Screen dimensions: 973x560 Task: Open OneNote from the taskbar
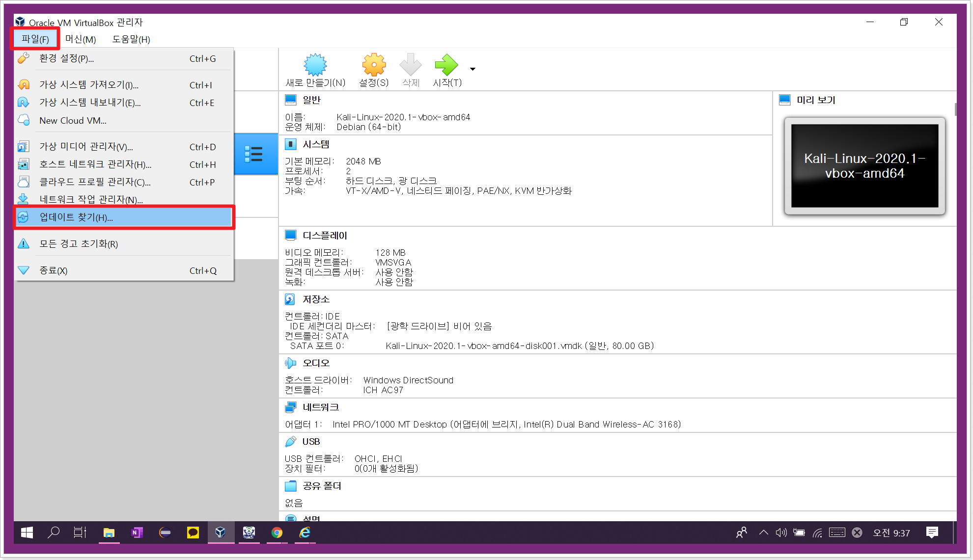(x=137, y=533)
